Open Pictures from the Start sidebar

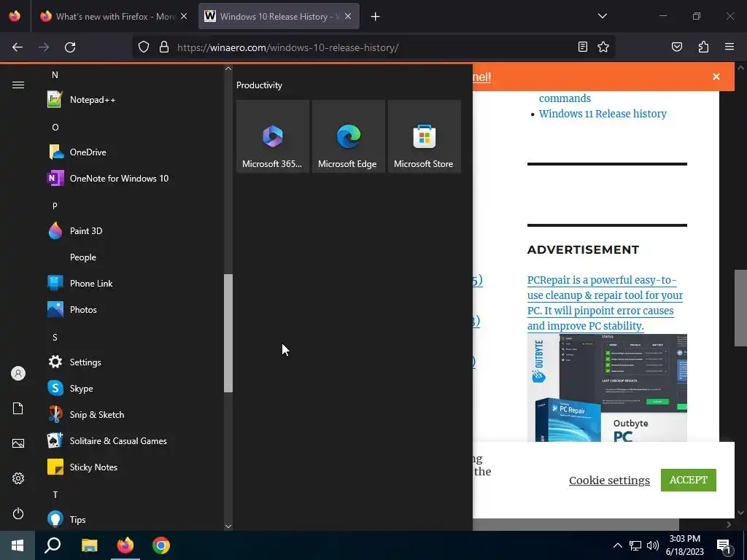(18, 443)
